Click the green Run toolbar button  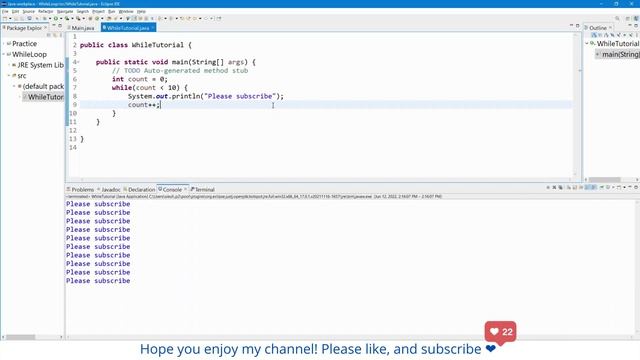[56, 18]
